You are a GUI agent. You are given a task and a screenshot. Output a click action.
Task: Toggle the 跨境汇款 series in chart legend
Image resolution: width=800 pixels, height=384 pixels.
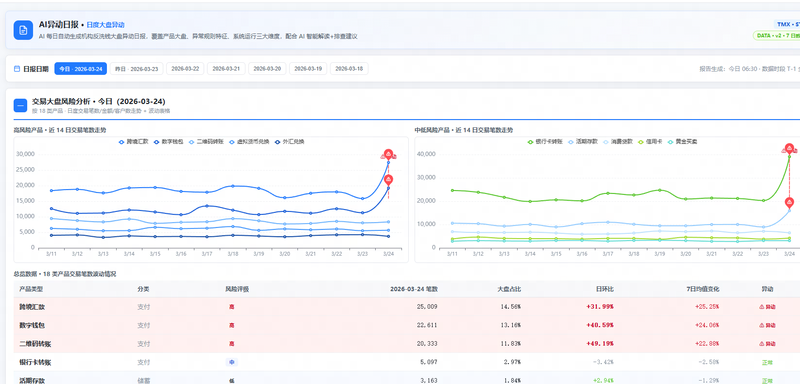[133, 142]
